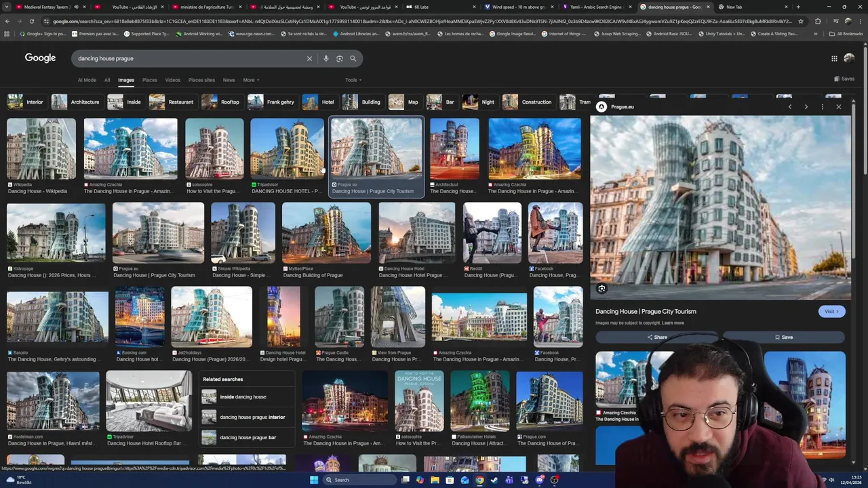Click inside the dancing house prague search field
The width and height of the screenshot is (868, 488).
[190, 58]
